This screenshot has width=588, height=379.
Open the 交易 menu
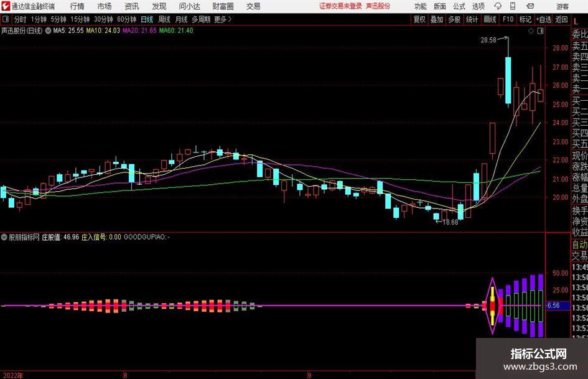point(253,6)
